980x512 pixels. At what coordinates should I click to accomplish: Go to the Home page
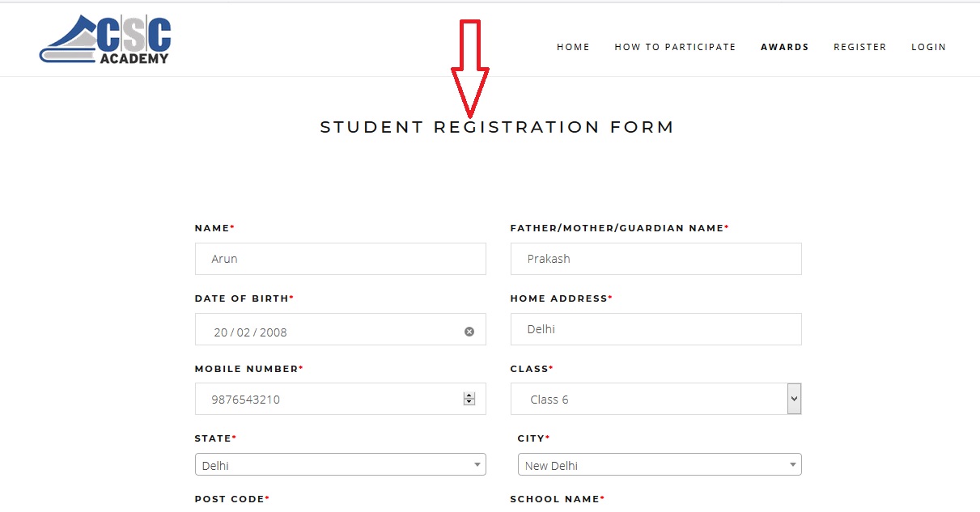573,47
